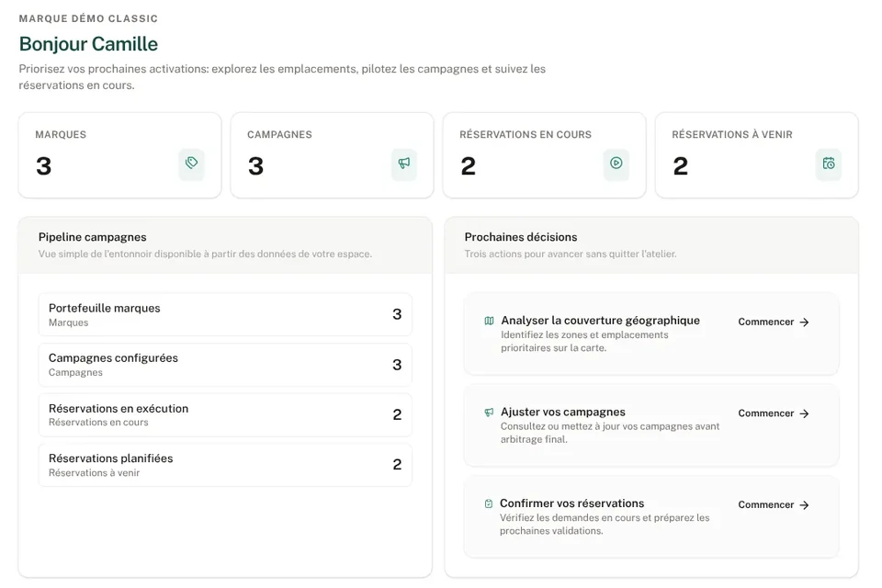Click the megaphone icon beside Ajuster vos campagnes
This screenshot has width=882, height=588.
tap(489, 413)
